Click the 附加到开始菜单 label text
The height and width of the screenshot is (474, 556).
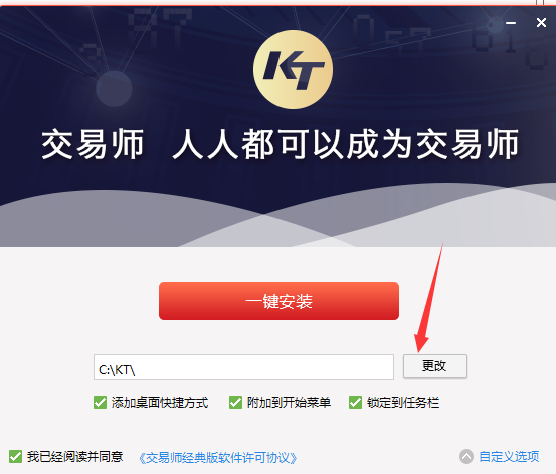coord(289,403)
